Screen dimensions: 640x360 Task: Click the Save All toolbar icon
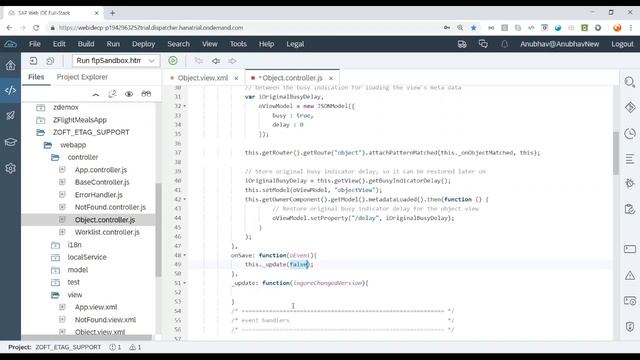[50, 61]
